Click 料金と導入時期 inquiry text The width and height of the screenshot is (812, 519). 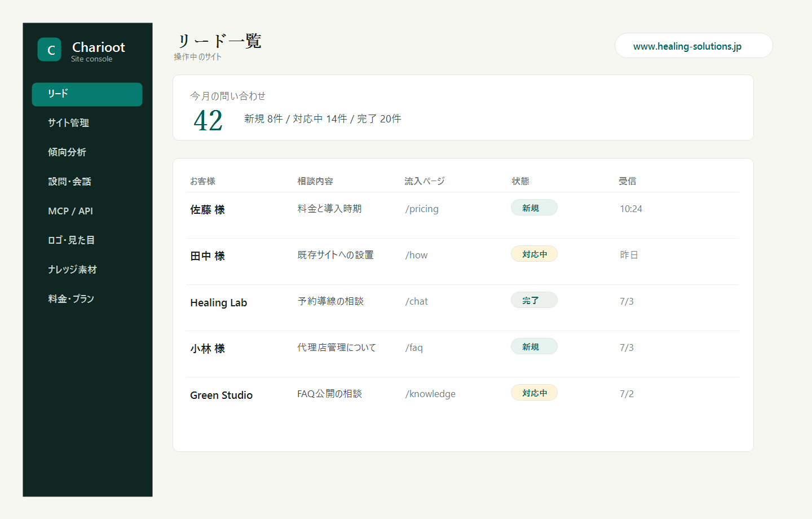[329, 209]
